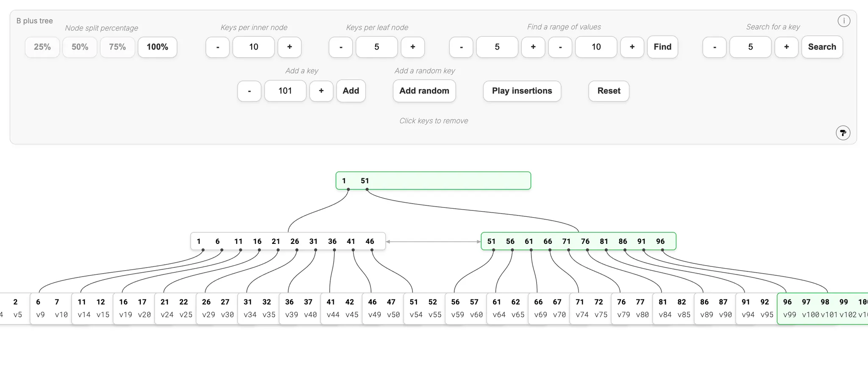Increase the Add a key value
Viewport: 868px width, 372px height.
[x=321, y=91]
